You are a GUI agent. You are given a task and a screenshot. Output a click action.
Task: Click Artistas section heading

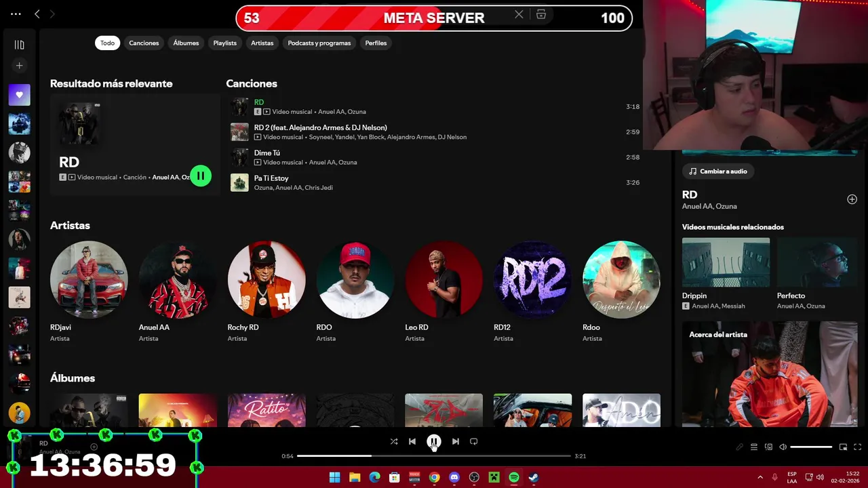click(x=70, y=225)
